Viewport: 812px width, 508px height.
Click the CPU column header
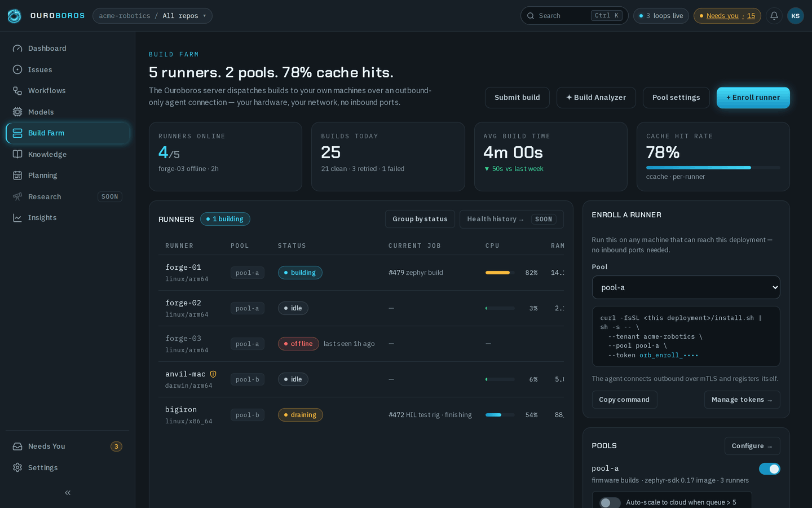(x=492, y=246)
